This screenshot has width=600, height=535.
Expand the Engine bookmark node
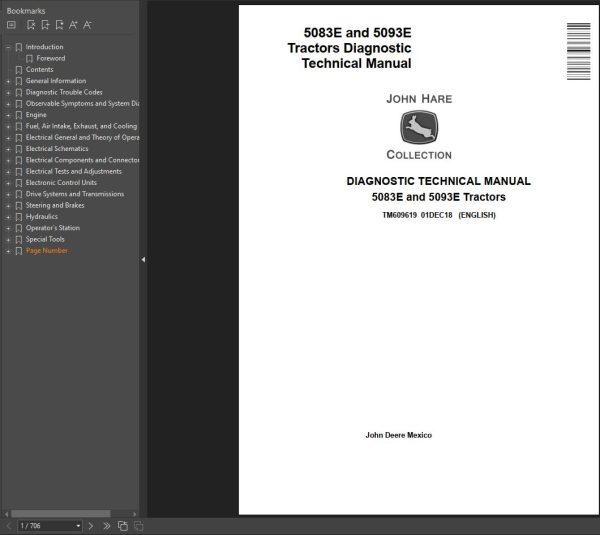coord(8,115)
